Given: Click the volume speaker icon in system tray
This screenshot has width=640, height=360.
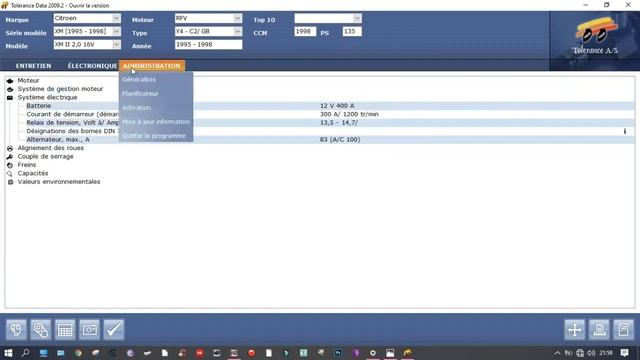Looking at the screenshot, I should click(x=591, y=353).
